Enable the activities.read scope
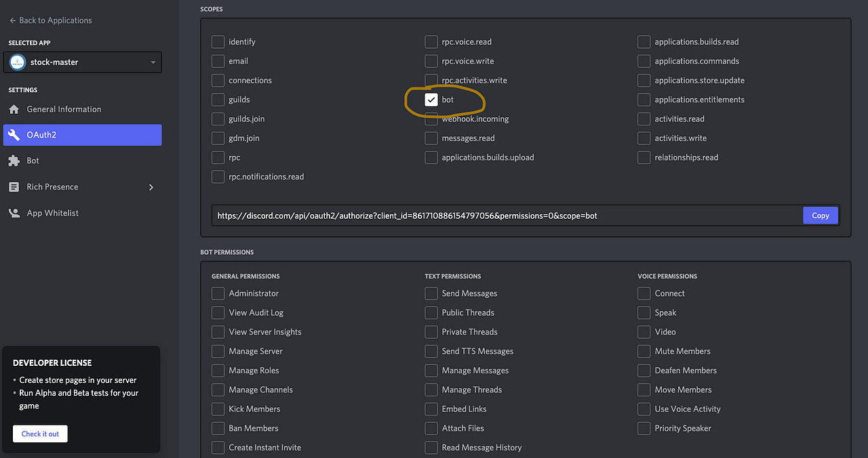This screenshot has width=868, height=458. click(644, 119)
